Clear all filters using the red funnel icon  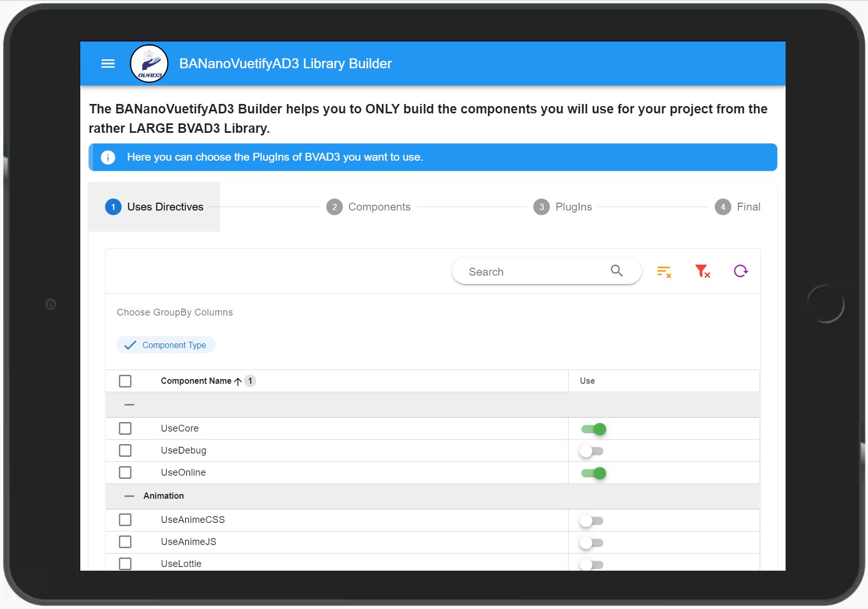tap(702, 271)
